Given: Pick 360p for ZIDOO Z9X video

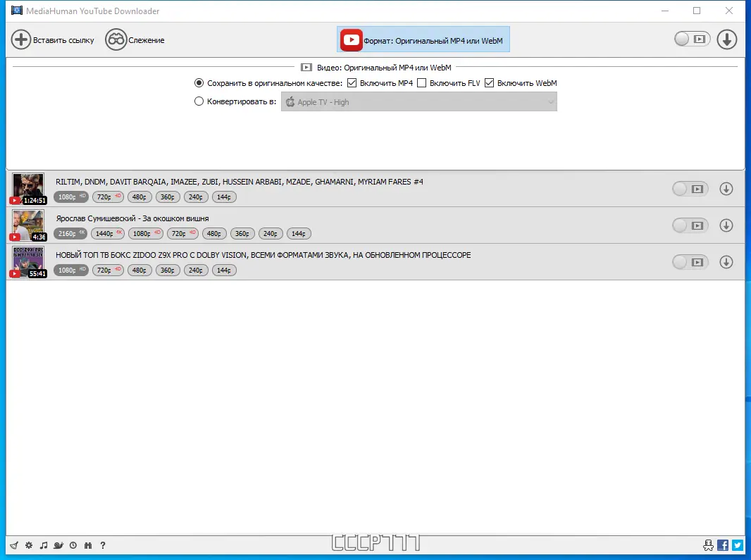Looking at the screenshot, I should [x=168, y=270].
